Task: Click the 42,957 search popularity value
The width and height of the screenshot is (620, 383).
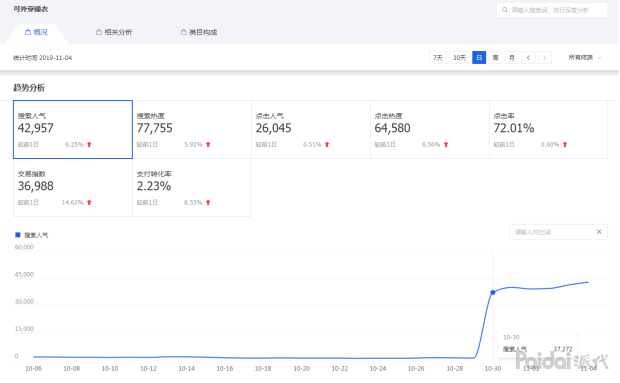Action: point(36,128)
